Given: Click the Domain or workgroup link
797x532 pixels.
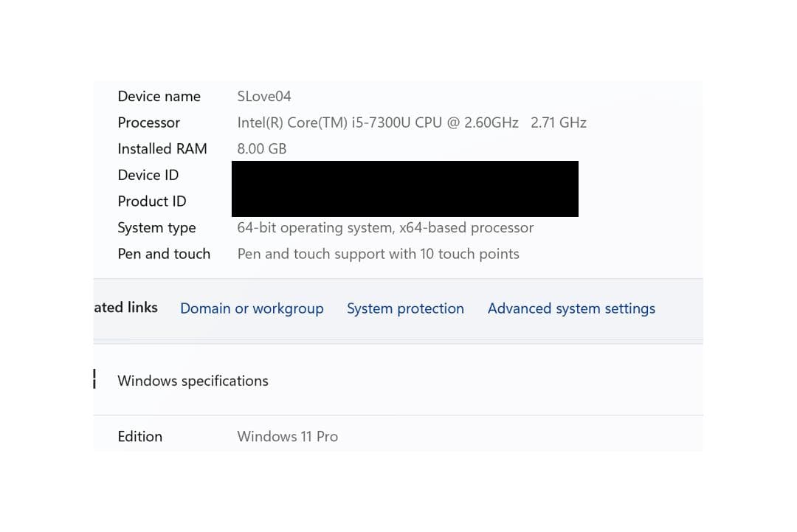Looking at the screenshot, I should pyautogui.click(x=252, y=308).
